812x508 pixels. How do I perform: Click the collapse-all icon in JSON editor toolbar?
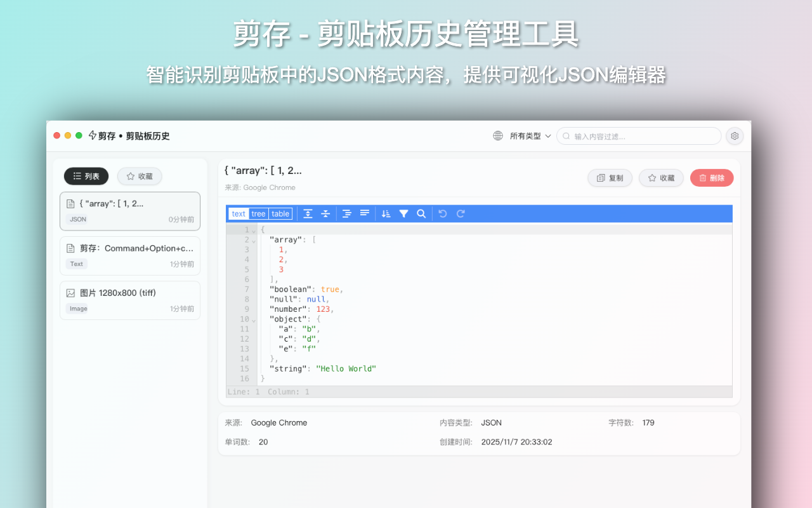(x=325, y=214)
